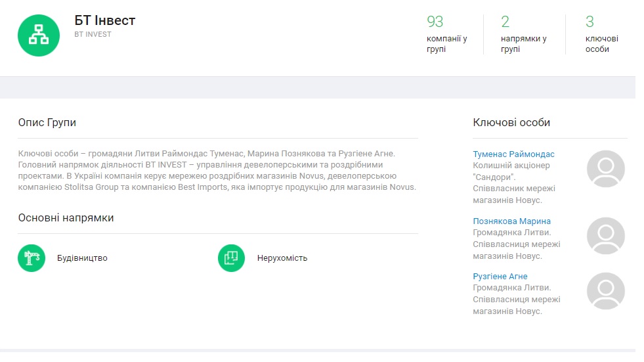Screen dimensions: 644x362
Task: Click the green BT Invest group logo icon
Action: pos(39,35)
